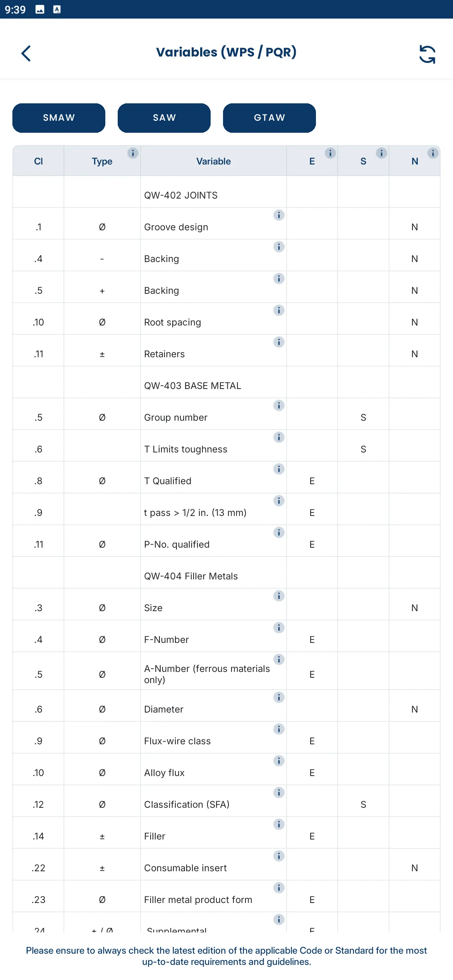Show info for the N column header
The width and height of the screenshot is (453, 980).
tap(433, 153)
